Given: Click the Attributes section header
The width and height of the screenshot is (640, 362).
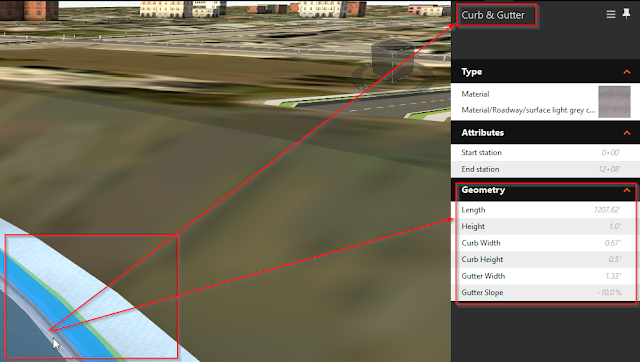Looking at the screenshot, I should click(545, 133).
